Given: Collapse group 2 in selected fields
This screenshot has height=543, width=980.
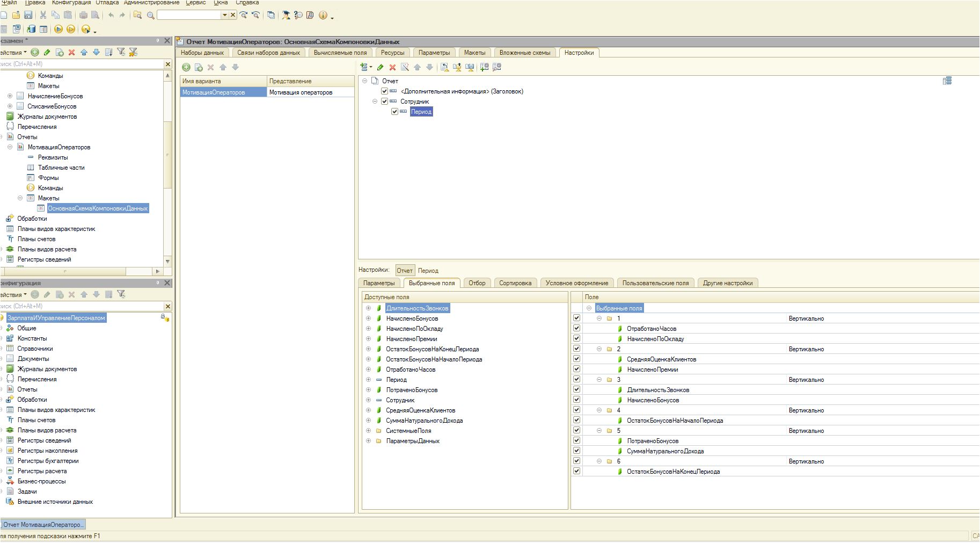Looking at the screenshot, I should coord(599,349).
